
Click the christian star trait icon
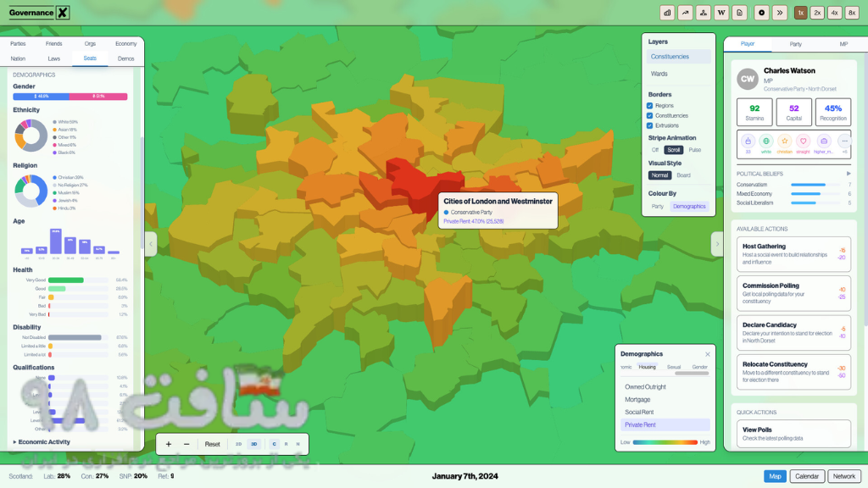pyautogui.click(x=784, y=141)
